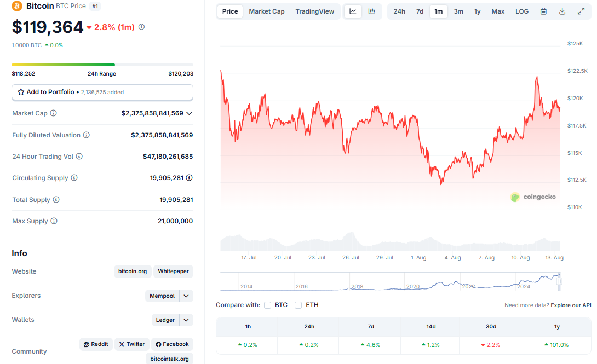The width and height of the screenshot is (597, 364).
Task: Set chart range to 1y
Action: [477, 11]
